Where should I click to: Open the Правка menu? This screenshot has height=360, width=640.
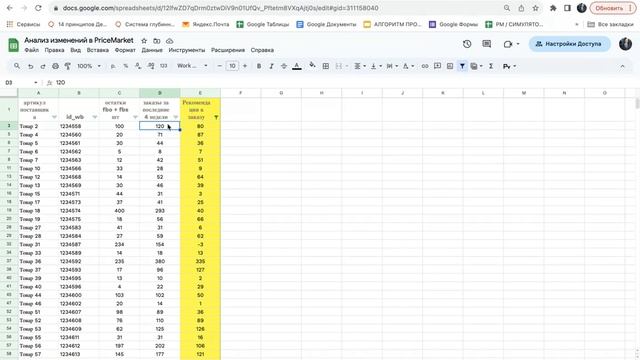(54, 50)
